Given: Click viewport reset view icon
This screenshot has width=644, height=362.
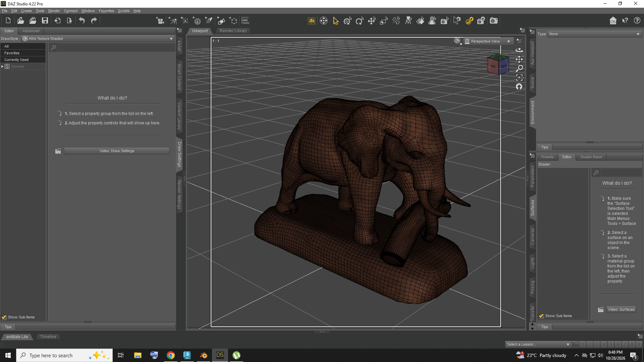Looking at the screenshot, I should 519,87.
